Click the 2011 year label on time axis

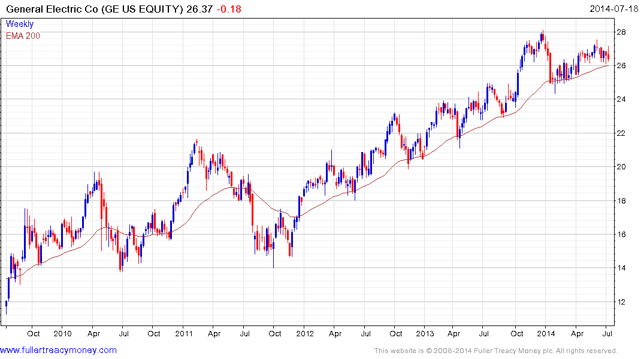point(183,333)
